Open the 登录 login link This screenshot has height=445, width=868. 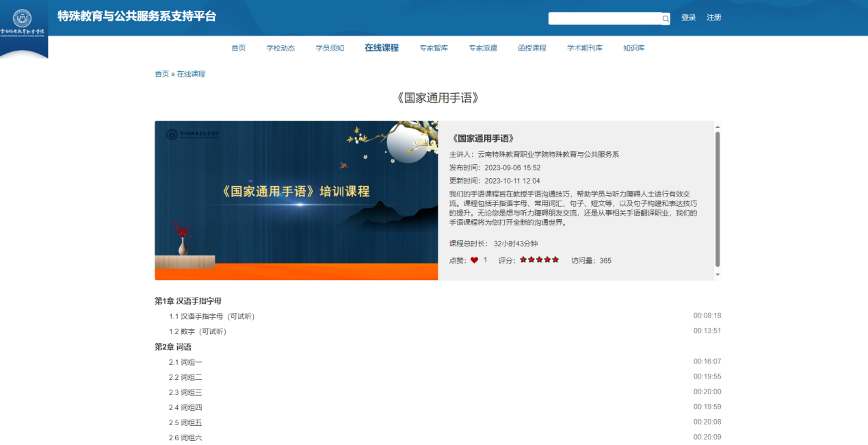pos(688,18)
